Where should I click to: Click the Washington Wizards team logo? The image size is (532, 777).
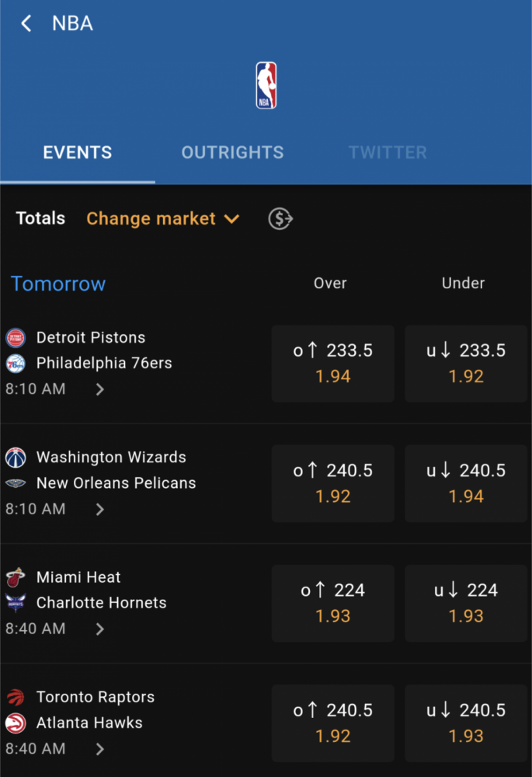16,458
